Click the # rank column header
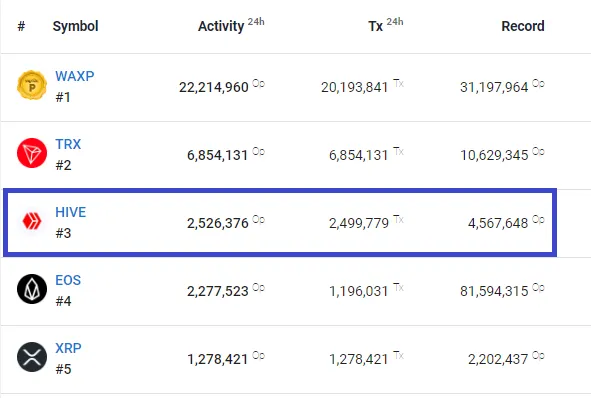The height and width of the screenshot is (398, 591). point(21,26)
